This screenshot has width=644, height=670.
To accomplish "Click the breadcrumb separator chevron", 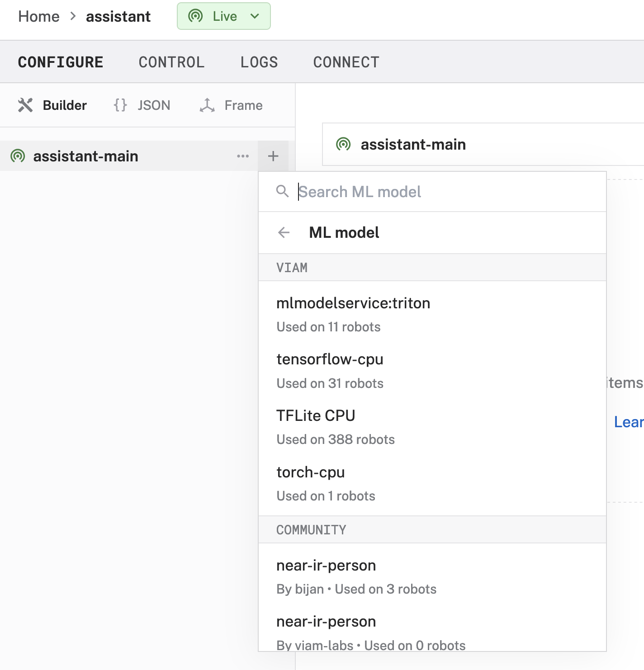I will coord(73,16).
